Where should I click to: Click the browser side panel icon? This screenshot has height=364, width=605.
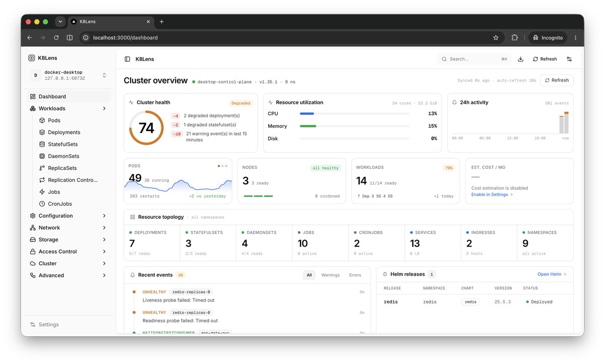[70, 38]
